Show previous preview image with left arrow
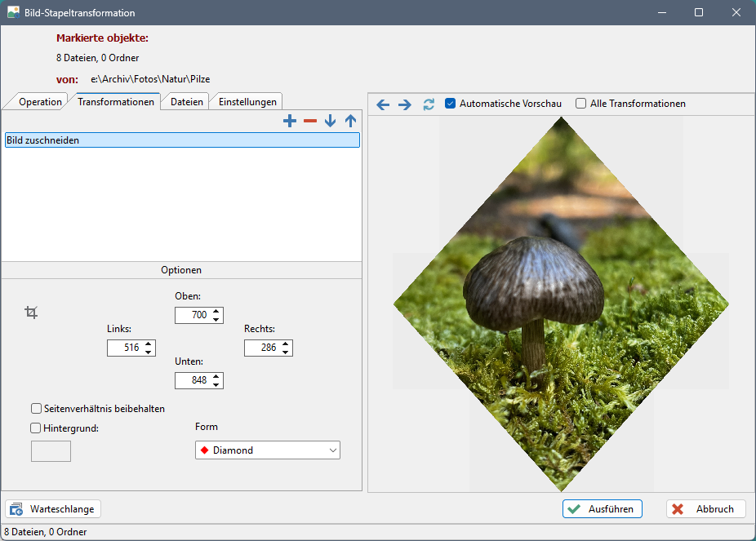Screen dimensions: 756x541 point(383,104)
